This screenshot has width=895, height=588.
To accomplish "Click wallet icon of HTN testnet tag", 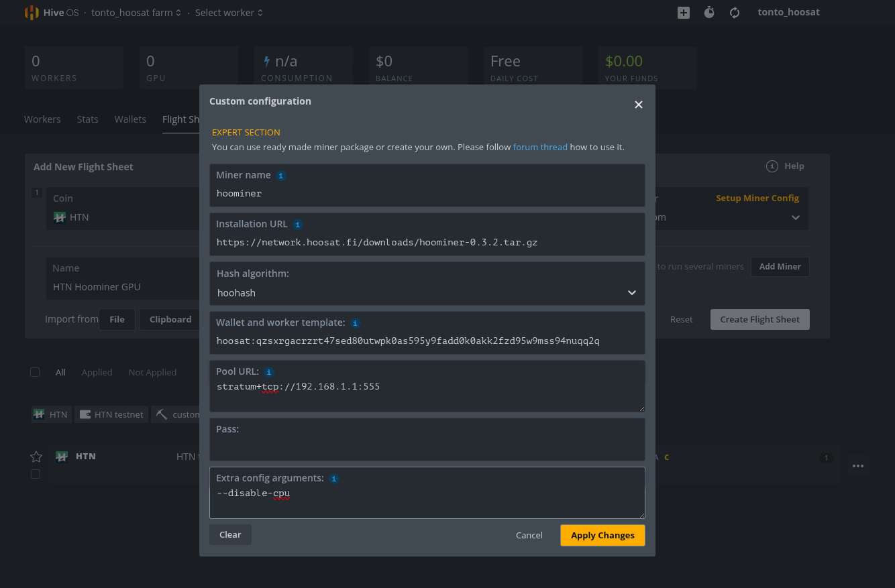I will coord(85,414).
